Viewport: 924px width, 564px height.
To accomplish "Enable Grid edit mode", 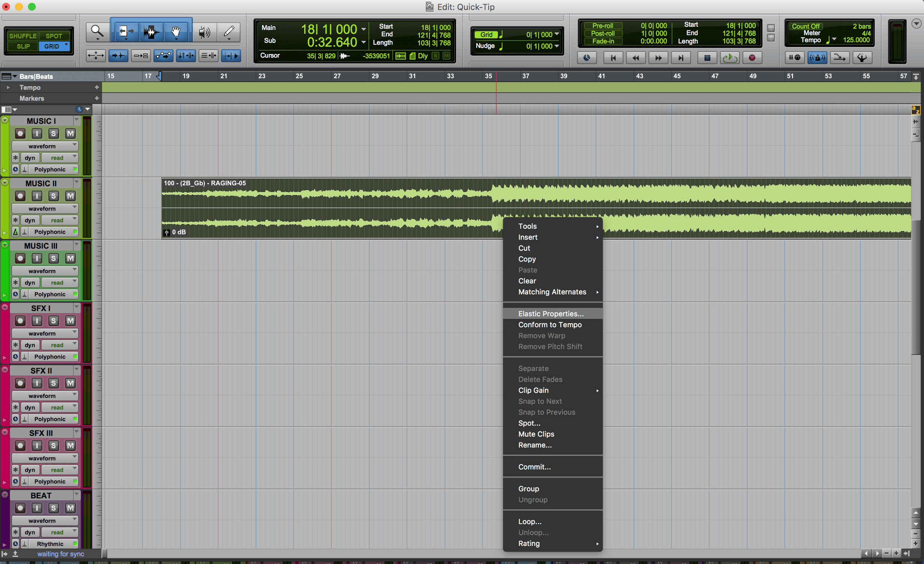I will click(54, 46).
